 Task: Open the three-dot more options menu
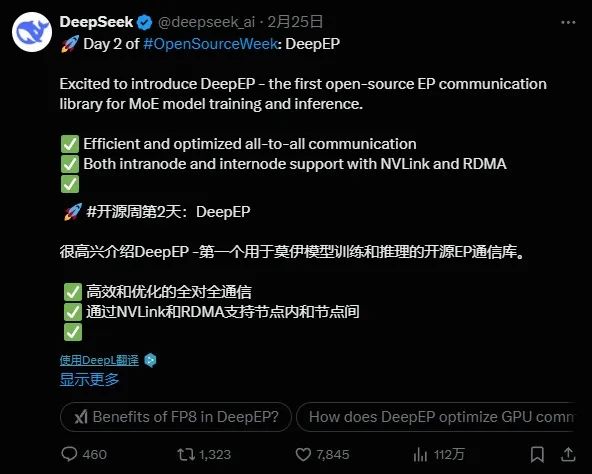tap(568, 22)
